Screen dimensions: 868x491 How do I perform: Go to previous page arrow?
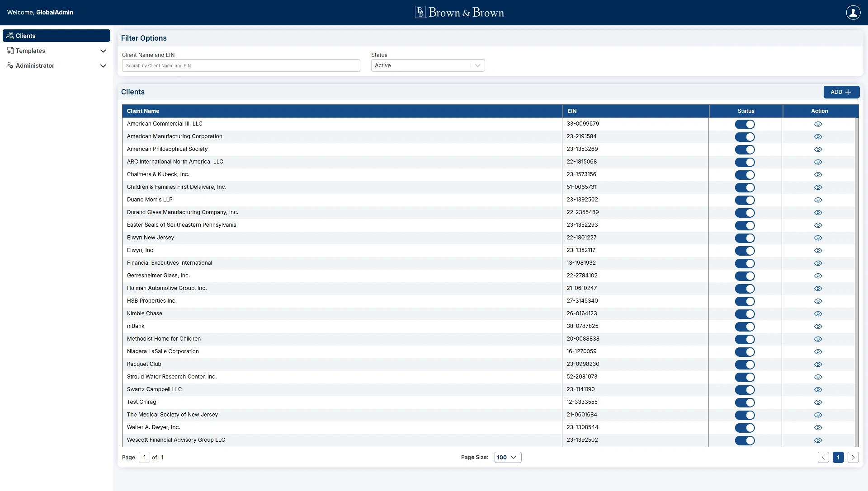coord(823,458)
